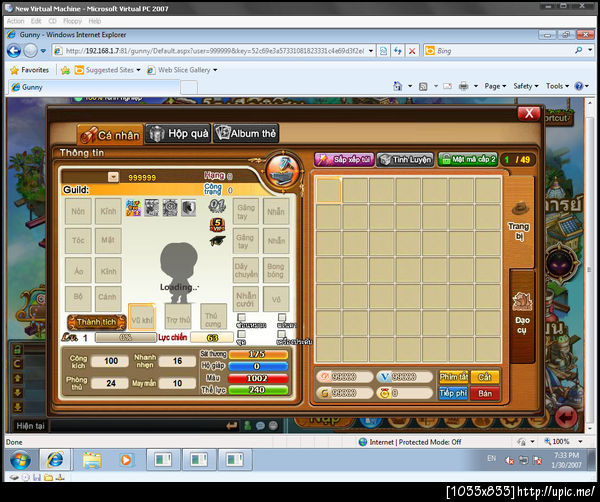Open the file Explorer folder on taskbar
600x502 pixels.
[x=92, y=460]
